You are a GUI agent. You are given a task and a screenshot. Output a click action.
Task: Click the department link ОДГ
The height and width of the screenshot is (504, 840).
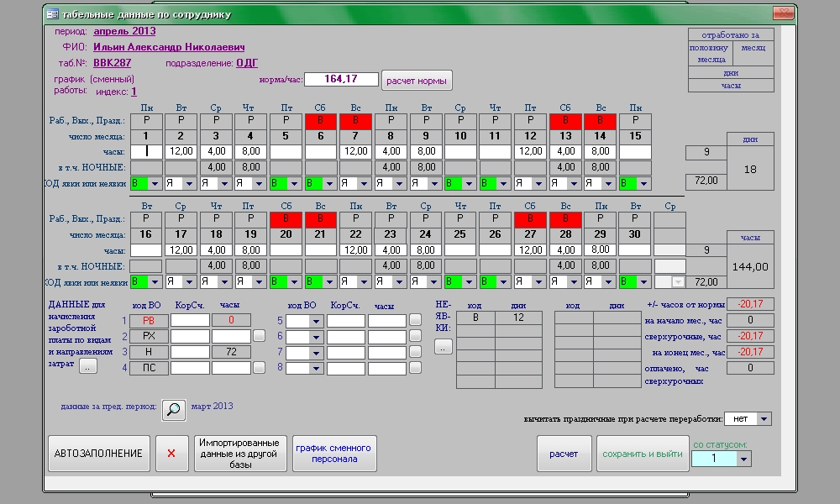click(x=247, y=63)
